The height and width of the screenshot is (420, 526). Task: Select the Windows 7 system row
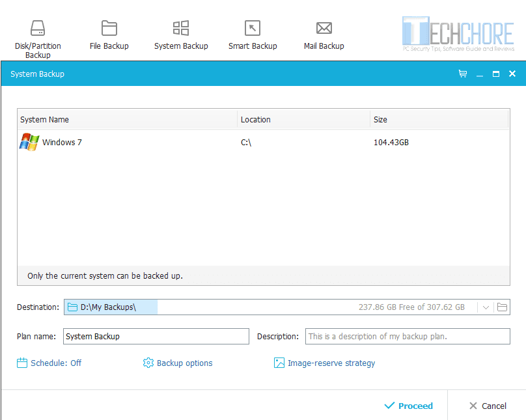click(x=264, y=142)
